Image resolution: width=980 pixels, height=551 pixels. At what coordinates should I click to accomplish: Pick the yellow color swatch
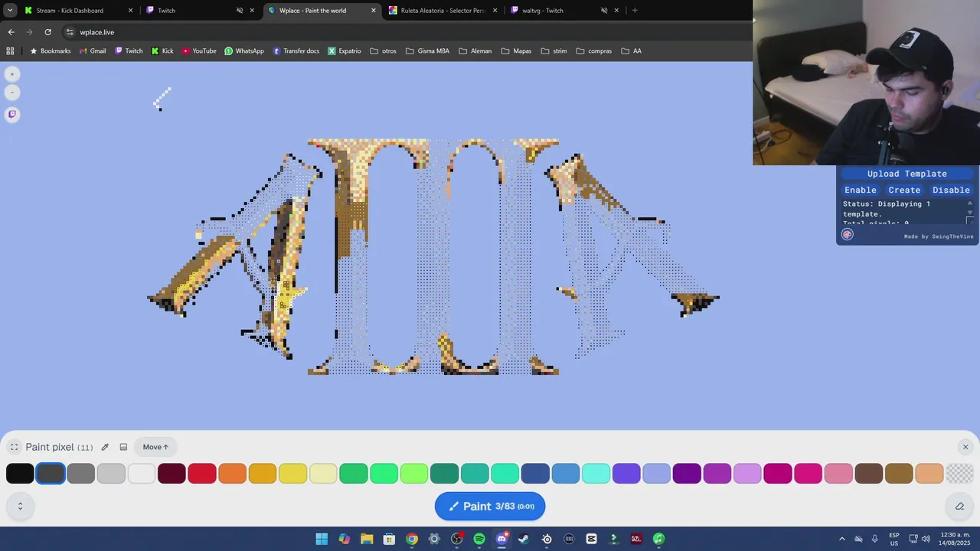point(292,474)
